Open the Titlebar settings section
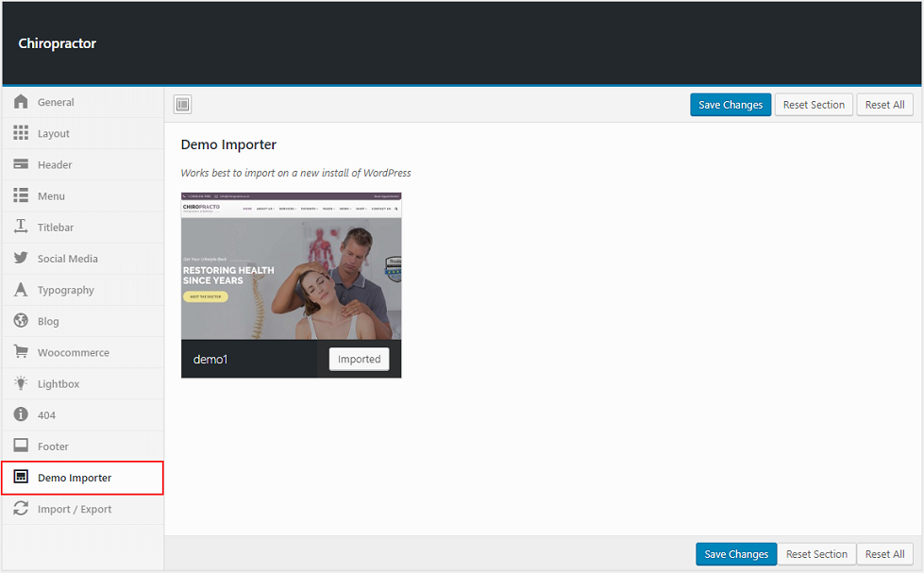The height and width of the screenshot is (573, 924). point(55,228)
